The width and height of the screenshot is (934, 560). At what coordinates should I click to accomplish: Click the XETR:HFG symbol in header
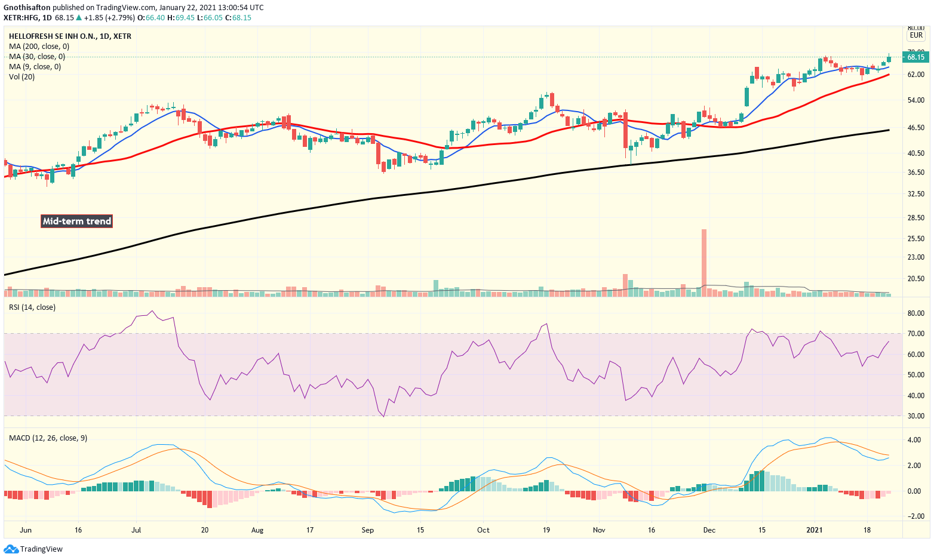(20, 18)
